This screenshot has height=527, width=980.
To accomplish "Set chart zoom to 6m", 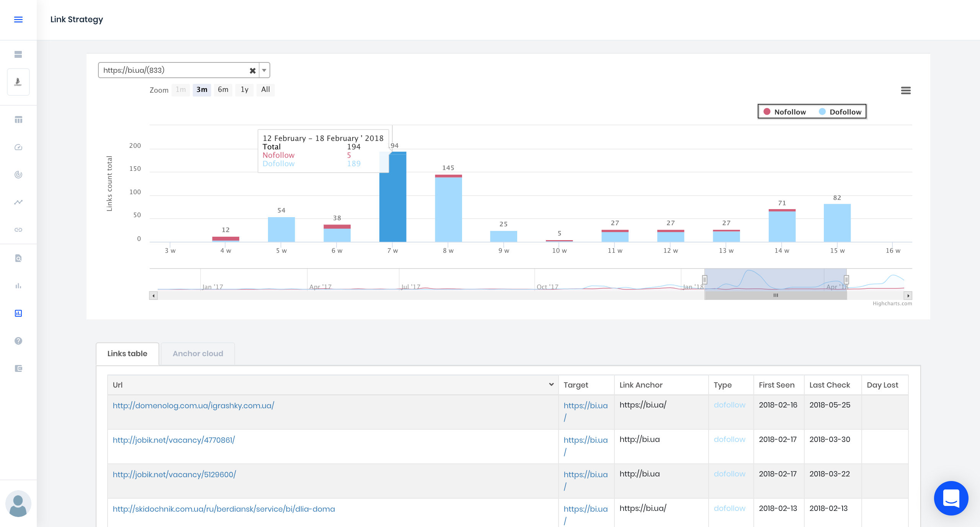I will point(223,90).
